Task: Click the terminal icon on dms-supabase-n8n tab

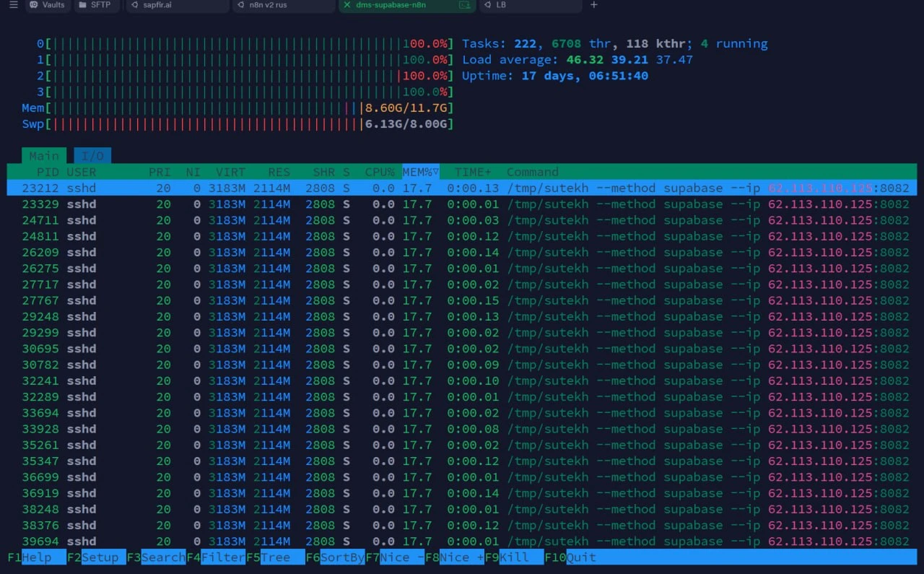Action: (x=464, y=5)
